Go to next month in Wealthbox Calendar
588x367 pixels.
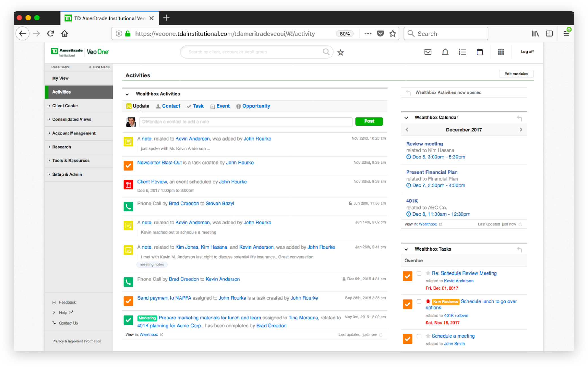pyautogui.click(x=521, y=130)
